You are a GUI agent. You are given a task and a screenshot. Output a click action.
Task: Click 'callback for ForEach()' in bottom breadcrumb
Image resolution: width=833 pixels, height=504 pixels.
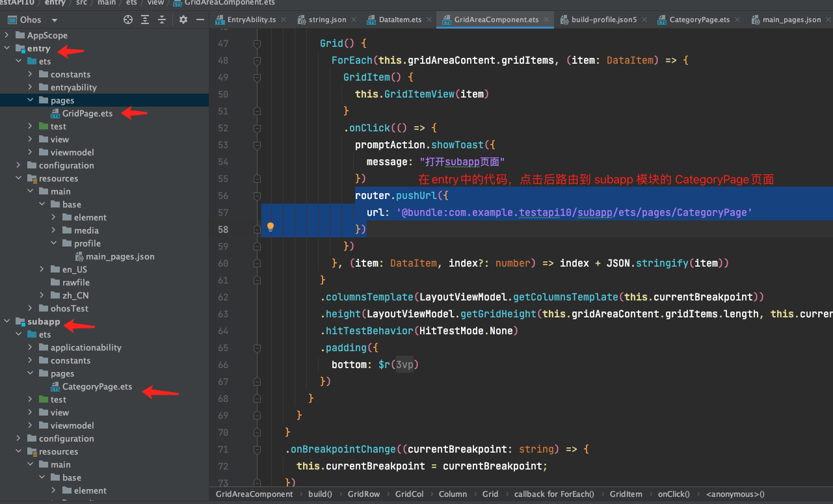(x=554, y=494)
